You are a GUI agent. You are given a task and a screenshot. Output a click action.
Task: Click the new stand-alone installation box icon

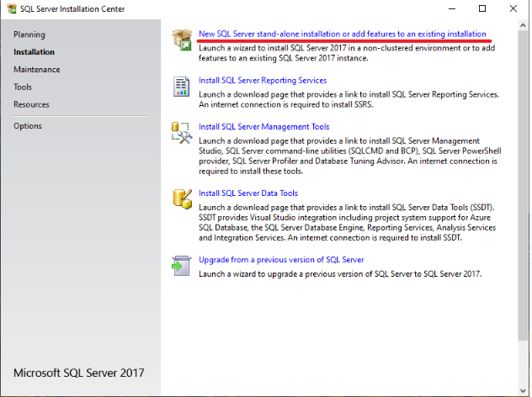tap(182, 40)
